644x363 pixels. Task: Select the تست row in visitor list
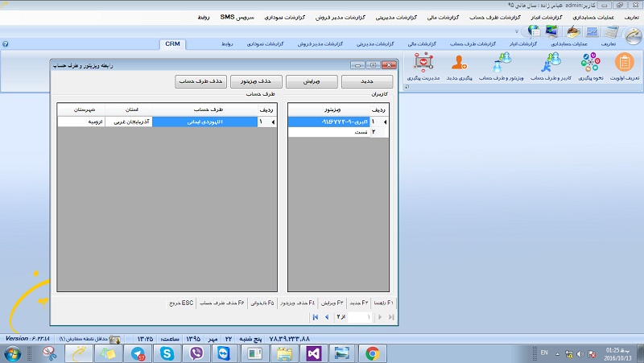[x=338, y=132]
